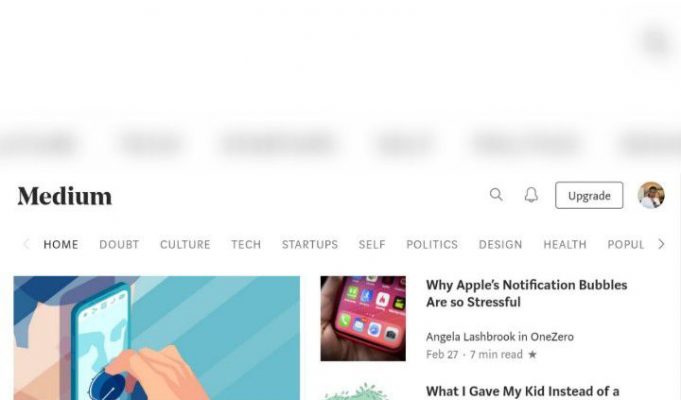Visit the OneZero publication link
Viewport: 681px width, 400px height.
click(552, 337)
